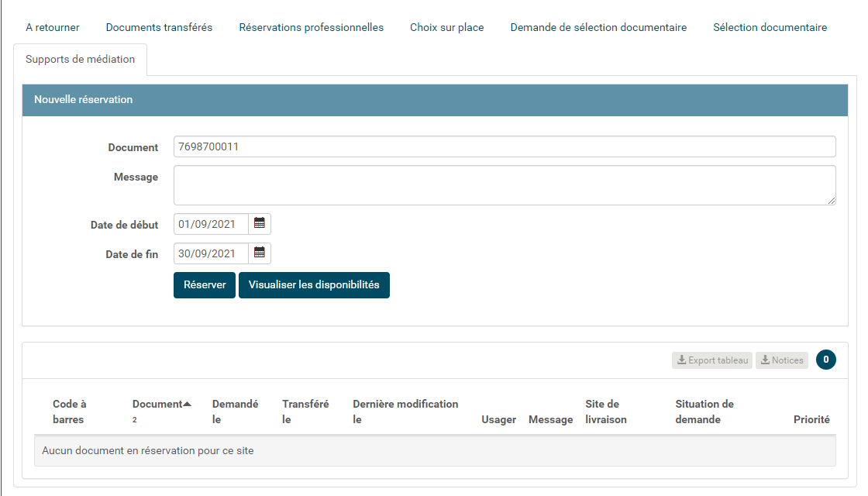The height and width of the screenshot is (496, 868).
Task: Click the Message column header
Action: [x=551, y=419]
